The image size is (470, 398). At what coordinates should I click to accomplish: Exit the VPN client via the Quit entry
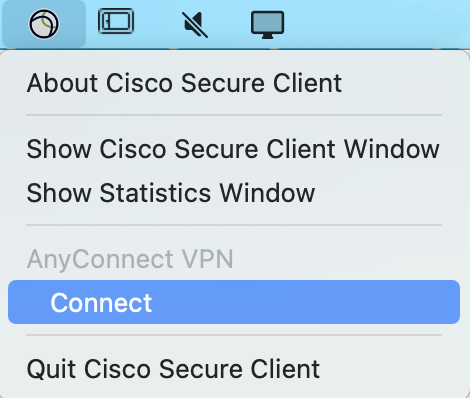click(173, 369)
